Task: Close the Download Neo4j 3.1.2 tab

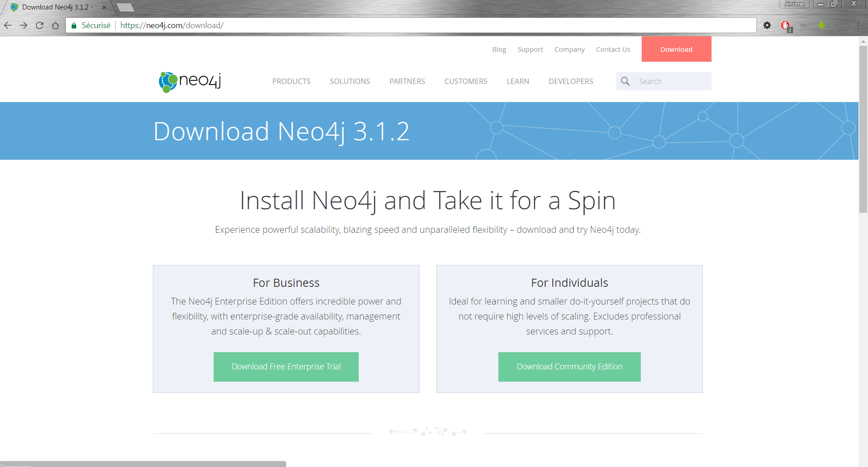Action: coord(104,7)
